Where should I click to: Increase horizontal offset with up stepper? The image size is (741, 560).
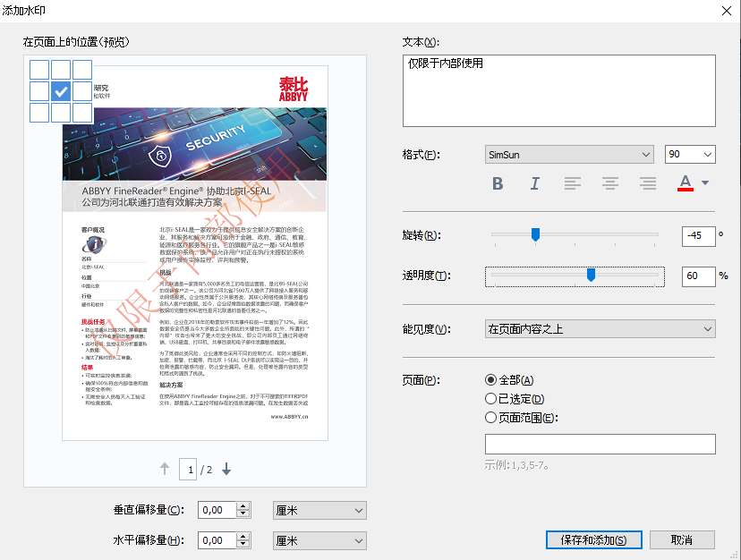(x=243, y=537)
